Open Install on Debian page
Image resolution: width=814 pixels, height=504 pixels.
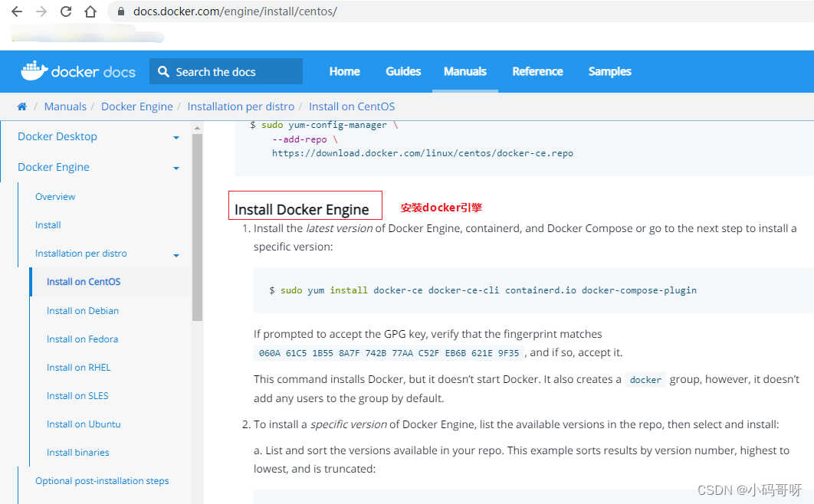(x=82, y=311)
